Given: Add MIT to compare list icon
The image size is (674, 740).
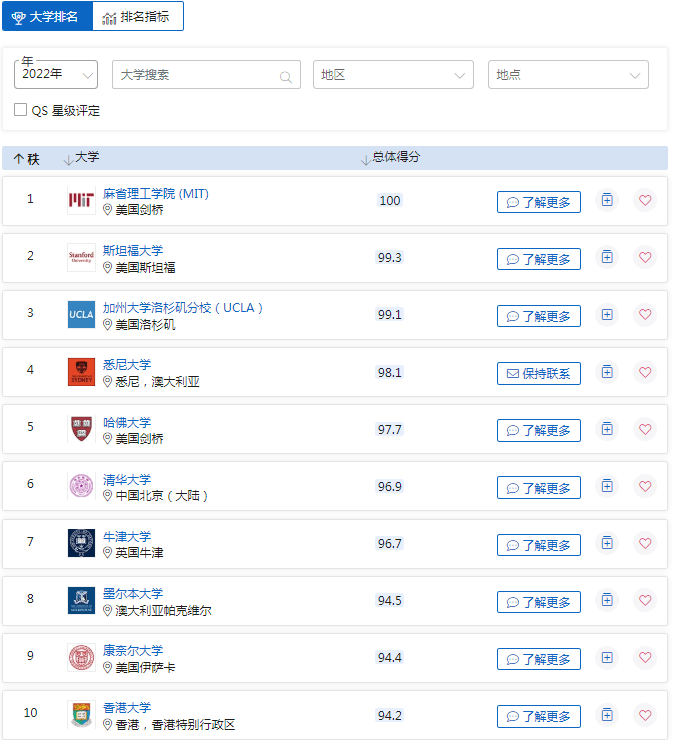Looking at the screenshot, I should point(607,200).
